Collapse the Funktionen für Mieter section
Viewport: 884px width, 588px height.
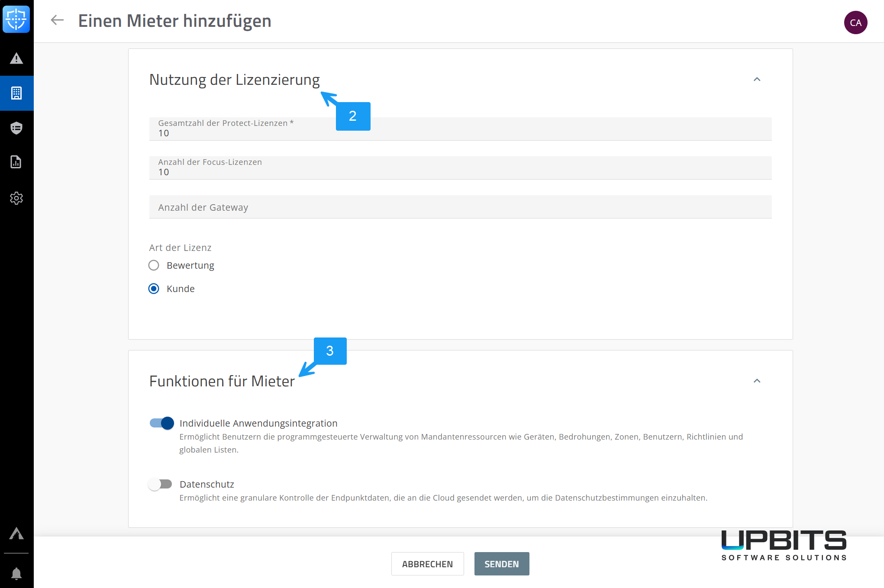point(757,381)
